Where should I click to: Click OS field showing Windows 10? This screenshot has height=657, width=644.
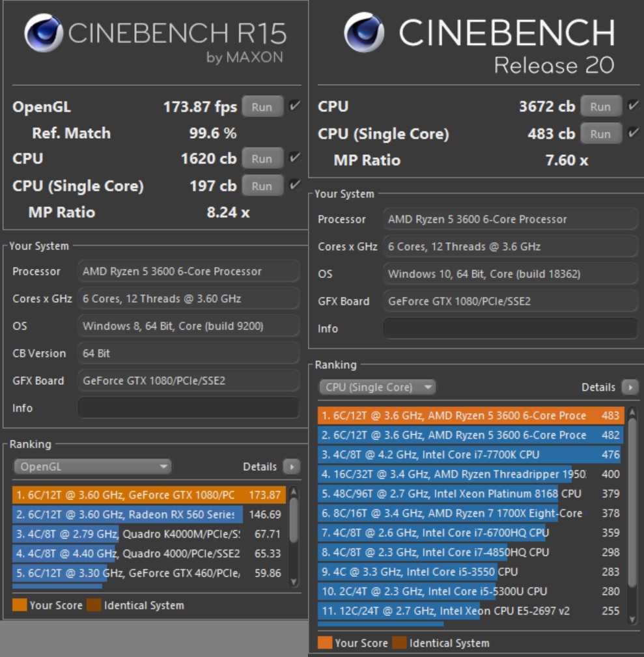[511, 273]
